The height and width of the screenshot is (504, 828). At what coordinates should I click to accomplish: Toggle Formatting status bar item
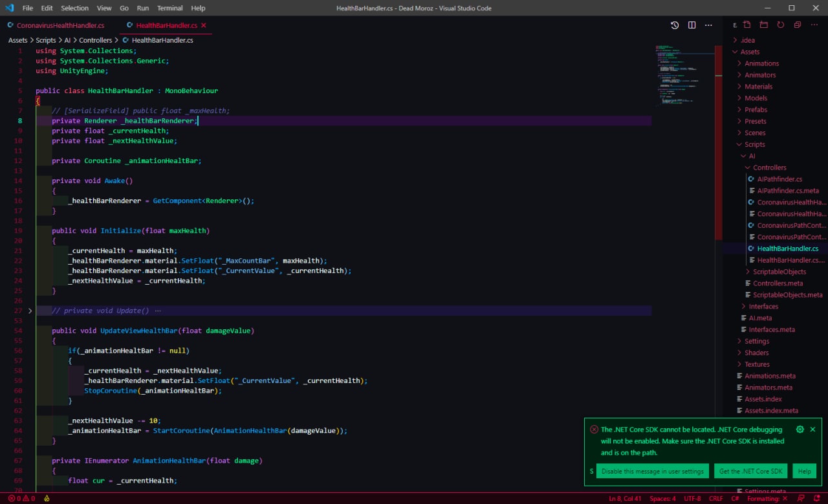click(x=767, y=499)
